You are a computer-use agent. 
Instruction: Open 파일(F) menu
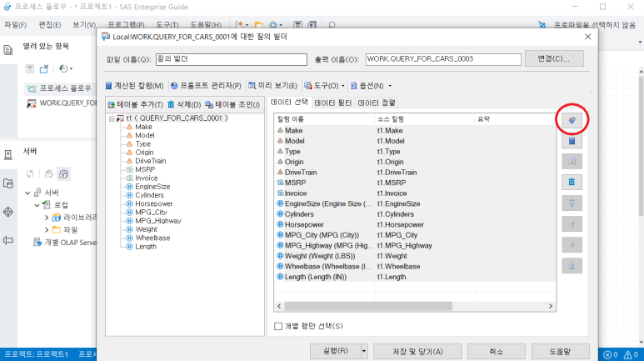pyautogui.click(x=15, y=25)
